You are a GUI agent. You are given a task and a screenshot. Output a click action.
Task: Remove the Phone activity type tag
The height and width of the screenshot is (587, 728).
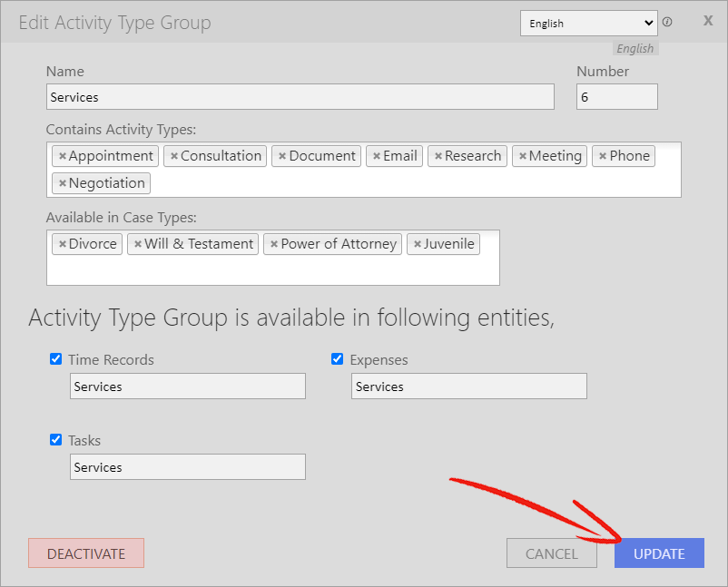point(603,156)
